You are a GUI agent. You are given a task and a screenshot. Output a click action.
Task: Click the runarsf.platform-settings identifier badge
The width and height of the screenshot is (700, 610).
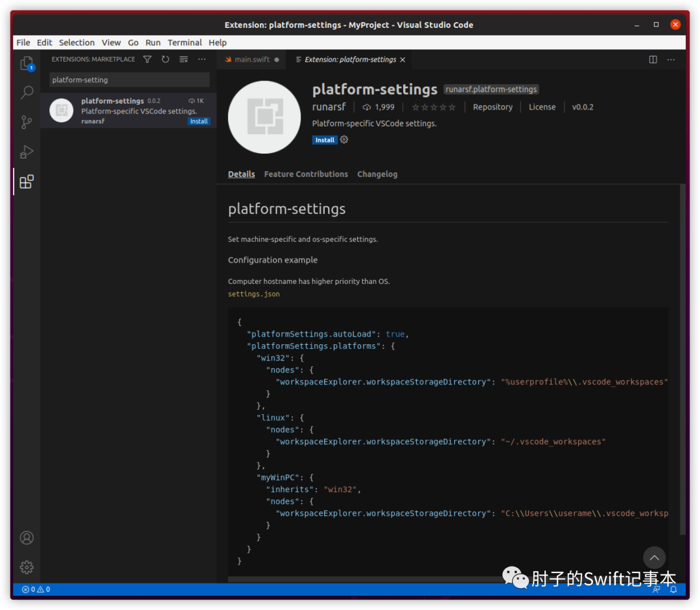(x=491, y=89)
